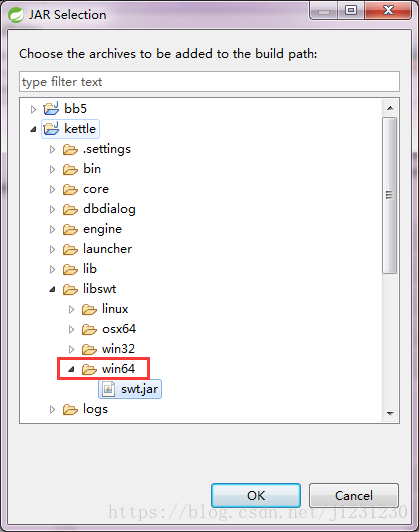Select the bb5 project label
The width and height of the screenshot is (419, 532).
pos(76,109)
